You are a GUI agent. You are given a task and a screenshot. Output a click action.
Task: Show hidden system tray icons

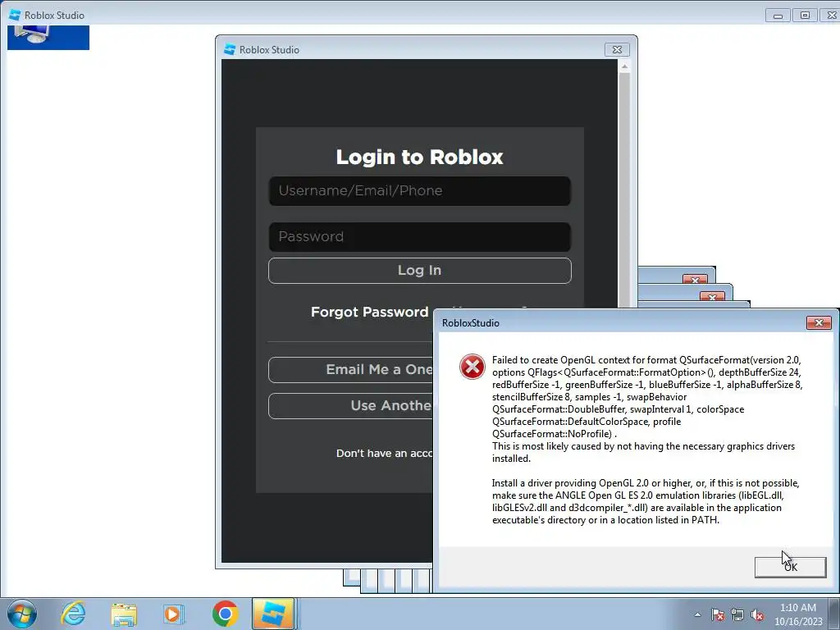(x=697, y=614)
